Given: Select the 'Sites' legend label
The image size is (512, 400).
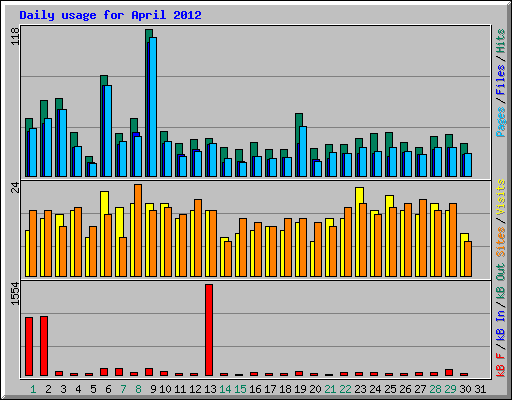Looking at the screenshot, I should [501, 241].
